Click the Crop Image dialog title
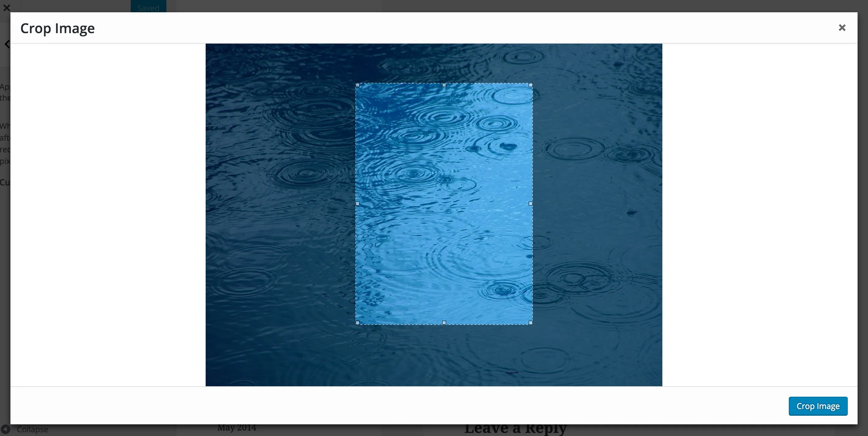The image size is (868, 436). pyautogui.click(x=57, y=28)
